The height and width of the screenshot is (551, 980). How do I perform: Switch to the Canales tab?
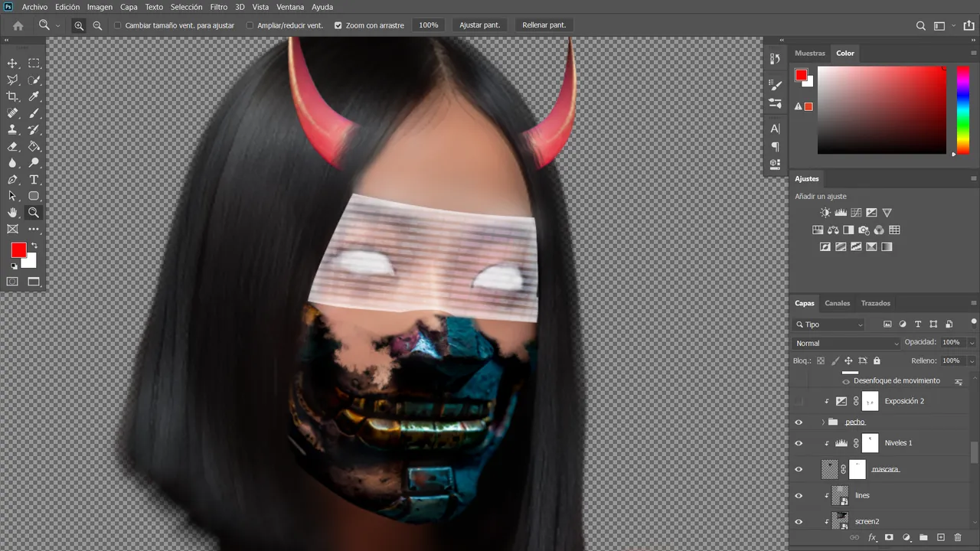(x=837, y=303)
